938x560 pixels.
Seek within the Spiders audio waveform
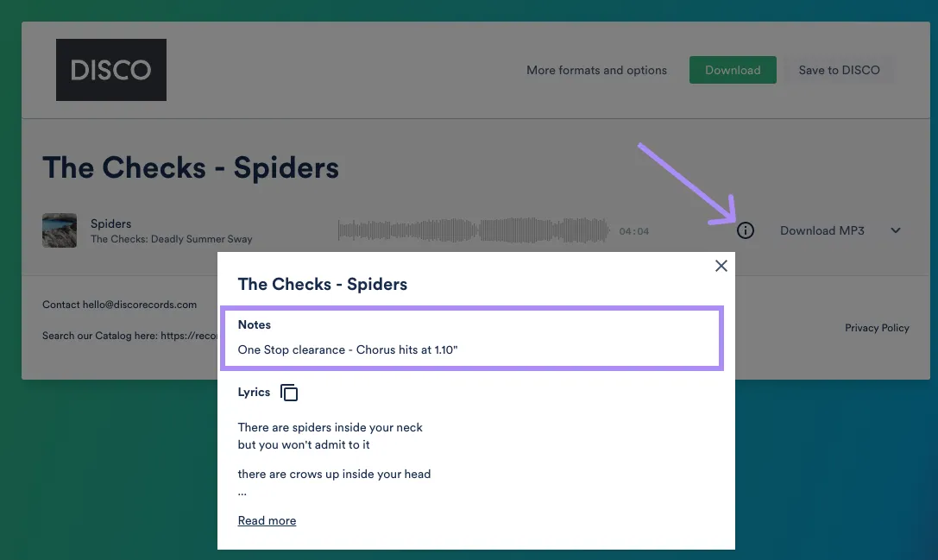point(474,230)
